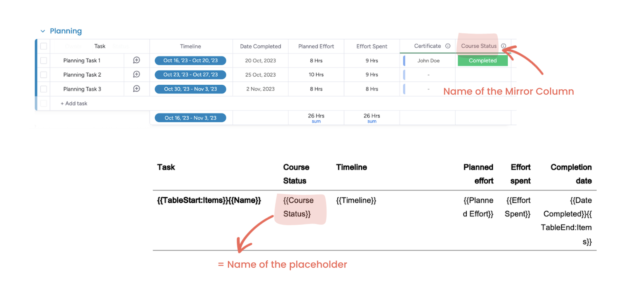Screen dimensions: 644x291
Task: Select the Planning Task 2 checkbox
Action: (x=44, y=75)
